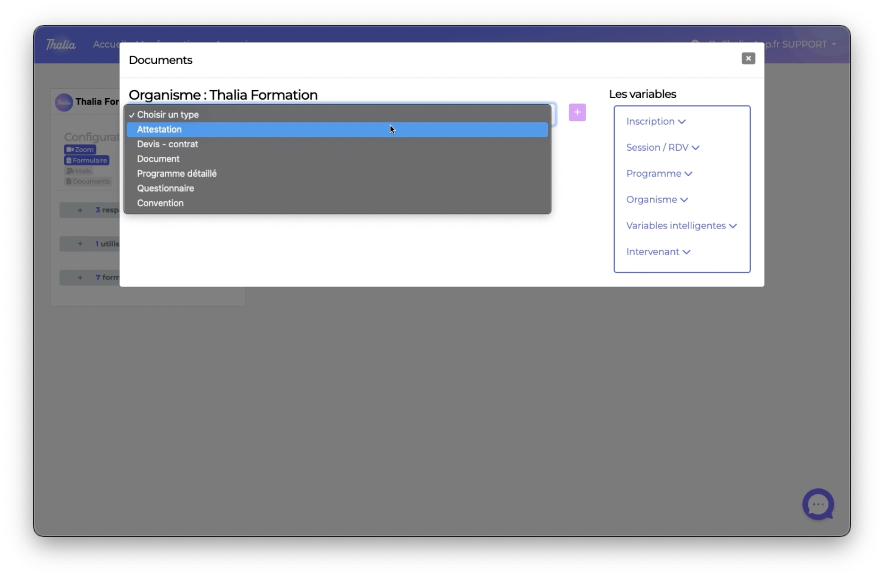884x578 pixels.
Task: Close the Documents dialog with the X
Action: [748, 59]
